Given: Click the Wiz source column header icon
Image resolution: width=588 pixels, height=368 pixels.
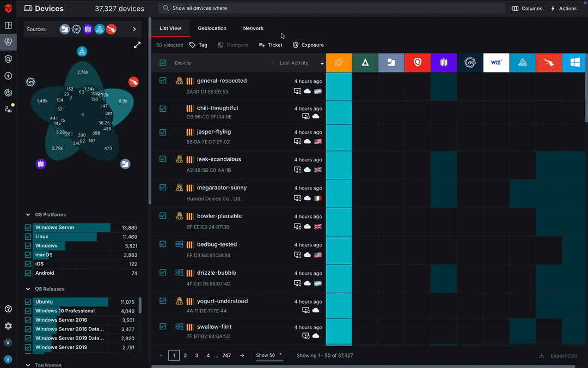Looking at the screenshot, I should tap(496, 63).
